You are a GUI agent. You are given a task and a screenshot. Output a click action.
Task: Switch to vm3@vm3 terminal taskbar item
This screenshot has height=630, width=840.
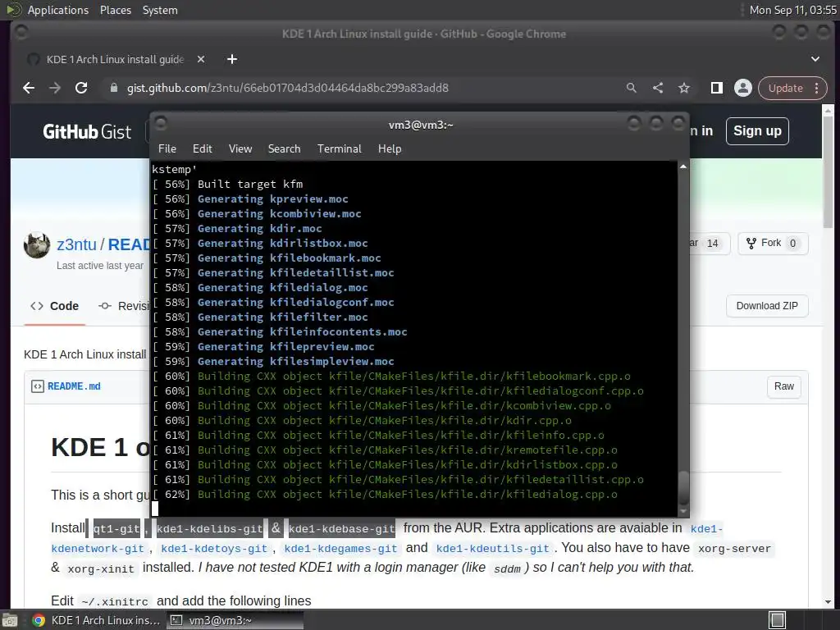point(235,620)
